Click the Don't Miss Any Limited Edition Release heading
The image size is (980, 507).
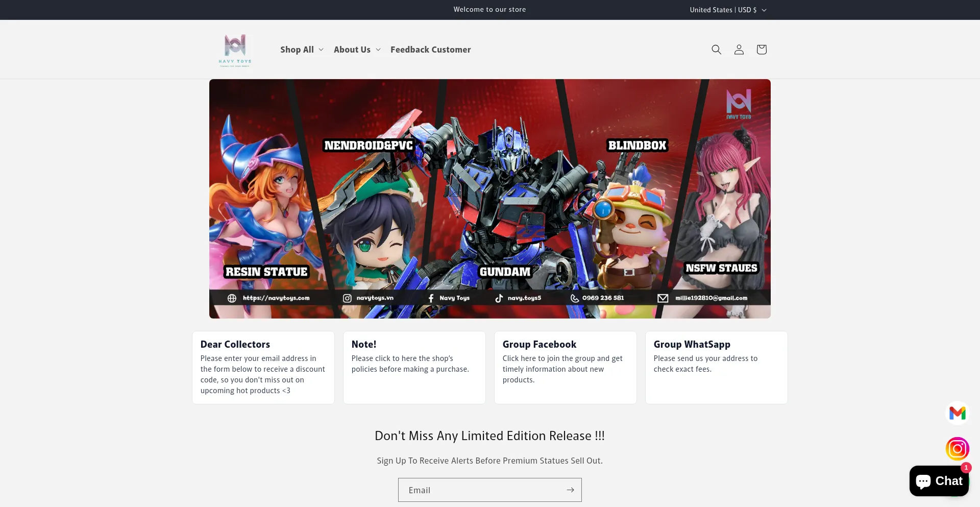tap(490, 436)
